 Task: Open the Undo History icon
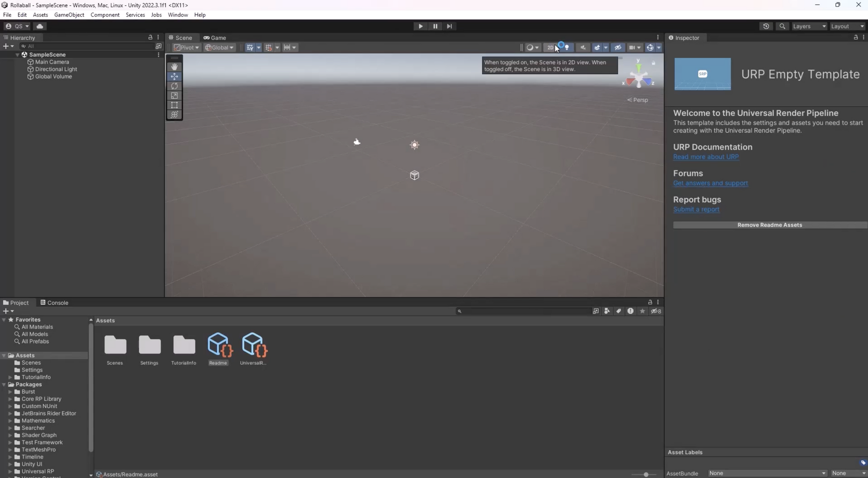pyautogui.click(x=766, y=26)
